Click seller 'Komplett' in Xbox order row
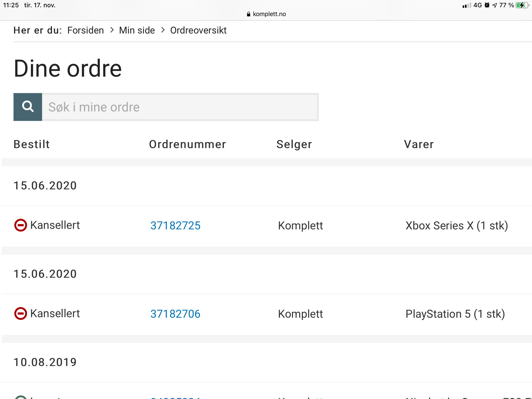 (x=300, y=225)
